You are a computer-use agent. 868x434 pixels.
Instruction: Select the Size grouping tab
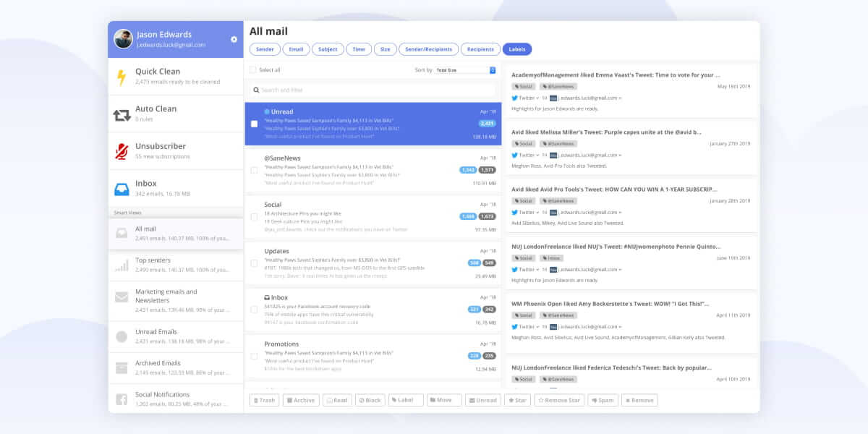385,49
